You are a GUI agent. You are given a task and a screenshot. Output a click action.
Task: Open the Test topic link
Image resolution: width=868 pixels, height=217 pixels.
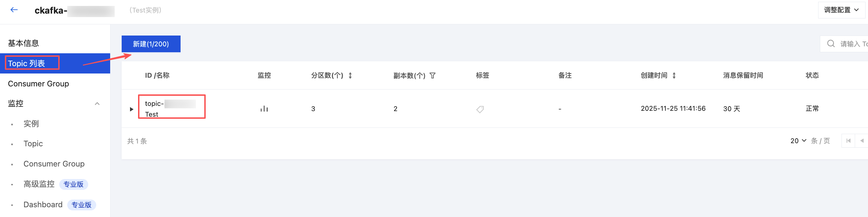coord(152,114)
